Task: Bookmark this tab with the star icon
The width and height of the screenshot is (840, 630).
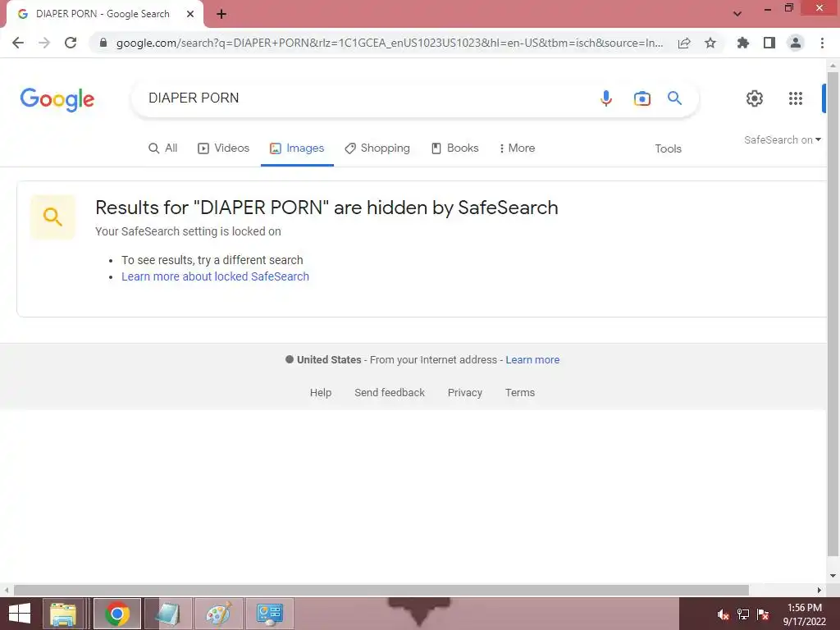Action: tap(710, 43)
